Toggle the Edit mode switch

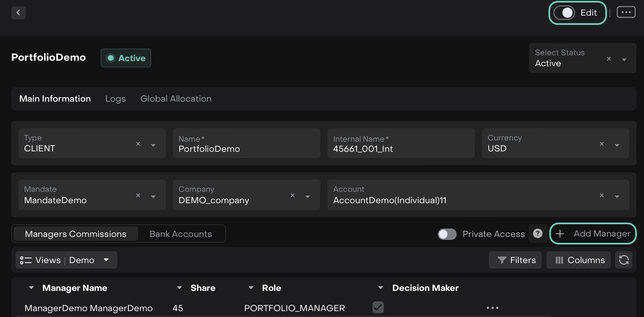(564, 13)
